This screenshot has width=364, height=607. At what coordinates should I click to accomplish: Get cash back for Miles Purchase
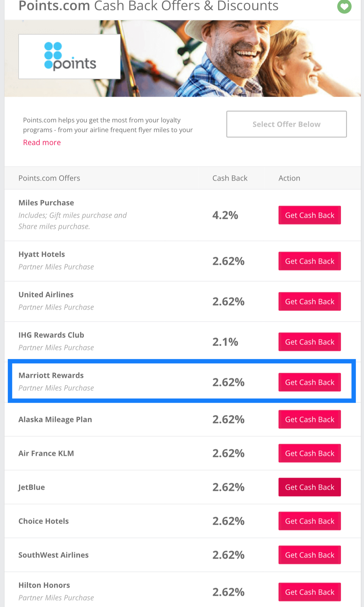(309, 215)
